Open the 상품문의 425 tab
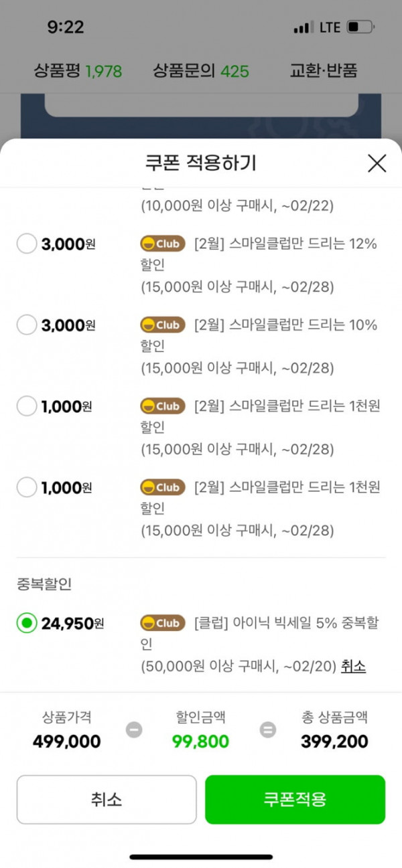The width and height of the screenshot is (402, 868). [x=201, y=70]
